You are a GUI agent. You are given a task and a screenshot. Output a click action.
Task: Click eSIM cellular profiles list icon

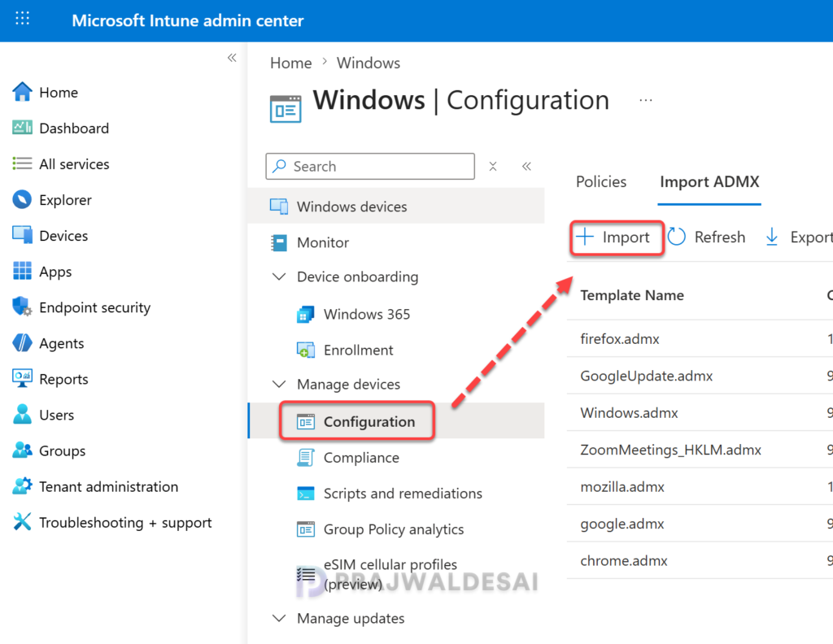point(306,574)
